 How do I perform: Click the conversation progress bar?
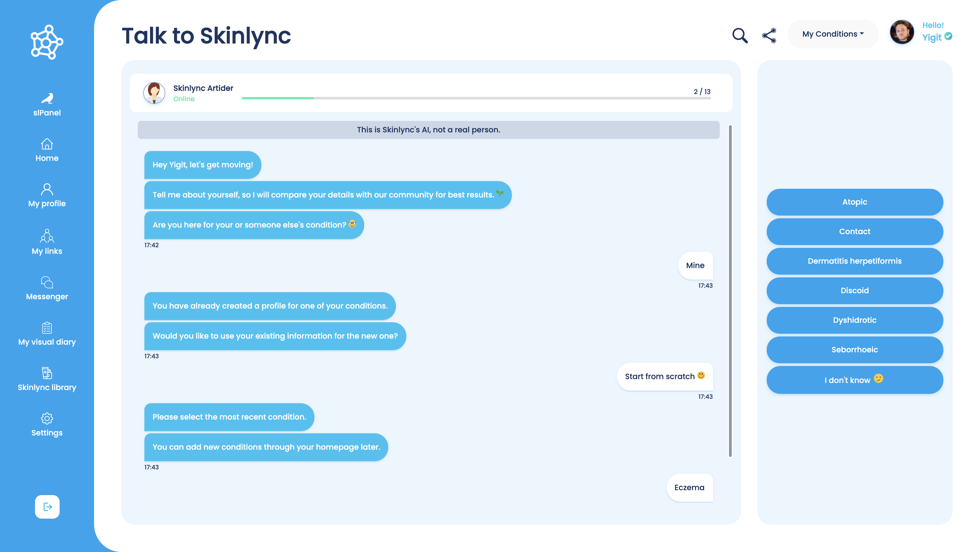(x=476, y=98)
